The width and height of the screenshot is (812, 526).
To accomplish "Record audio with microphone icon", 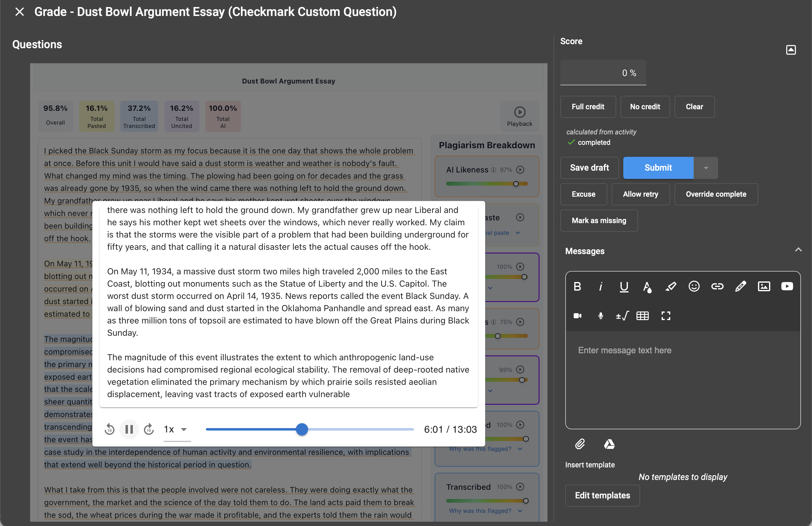I will pyautogui.click(x=601, y=316).
